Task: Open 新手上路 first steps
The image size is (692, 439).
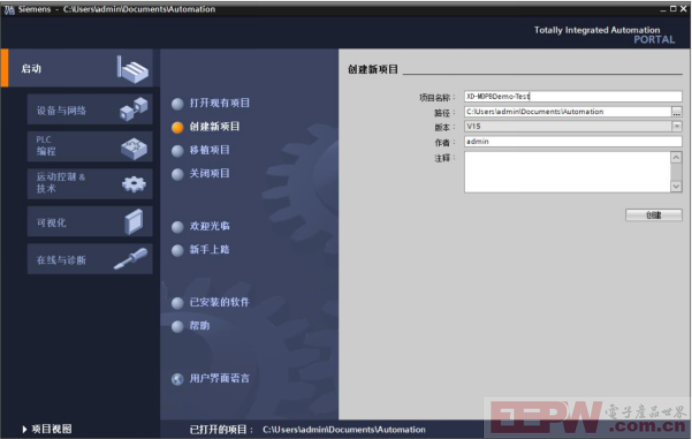Action: tap(210, 249)
